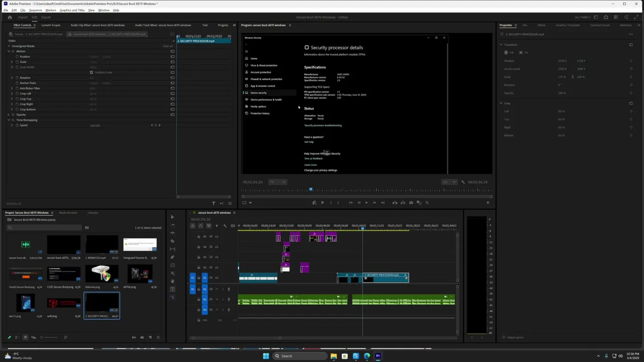Expand the Anti-flicker Filter property
Image resolution: width=644 pixels, height=362 pixels.
coord(12,88)
